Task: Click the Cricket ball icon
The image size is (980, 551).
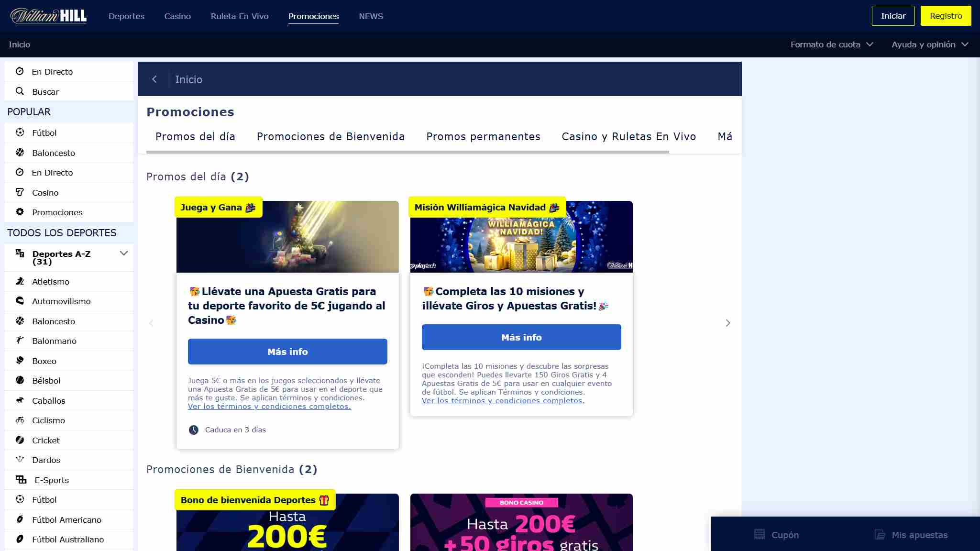Action: (20, 440)
